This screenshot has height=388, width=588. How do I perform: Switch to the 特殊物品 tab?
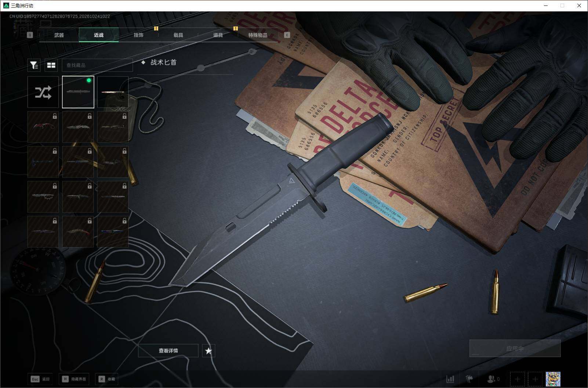click(x=258, y=35)
